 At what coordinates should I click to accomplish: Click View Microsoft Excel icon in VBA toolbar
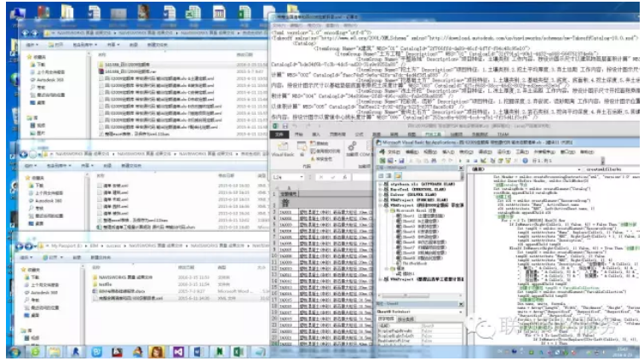tap(382, 161)
